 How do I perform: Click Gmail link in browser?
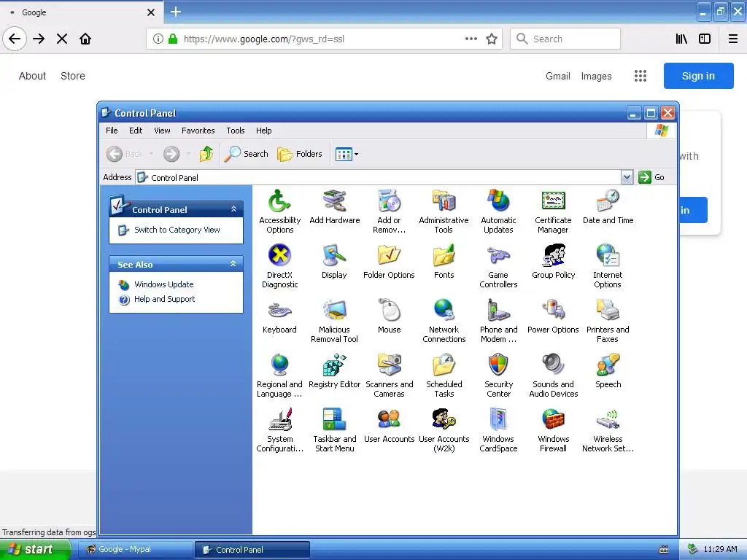[557, 76]
